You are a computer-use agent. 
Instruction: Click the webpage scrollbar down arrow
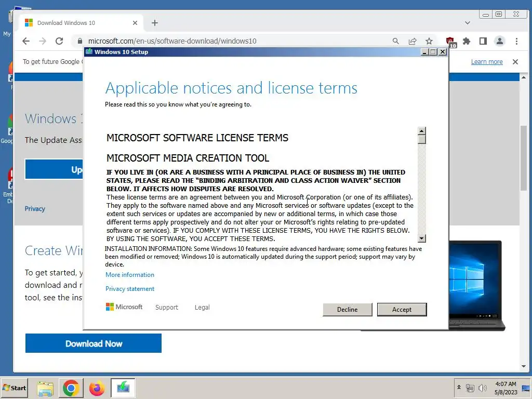click(524, 366)
